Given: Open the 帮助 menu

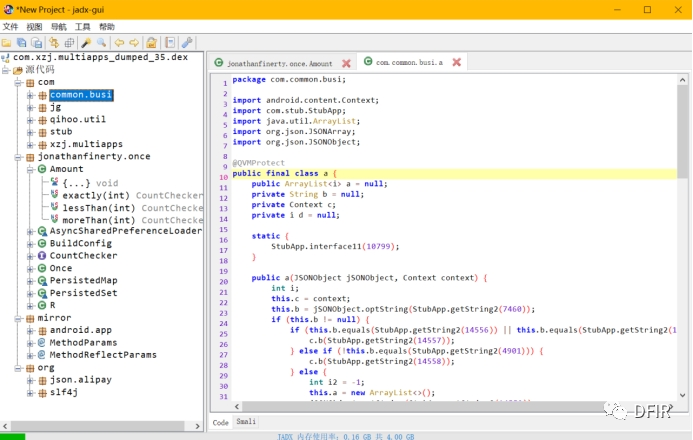Looking at the screenshot, I should (107, 27).
